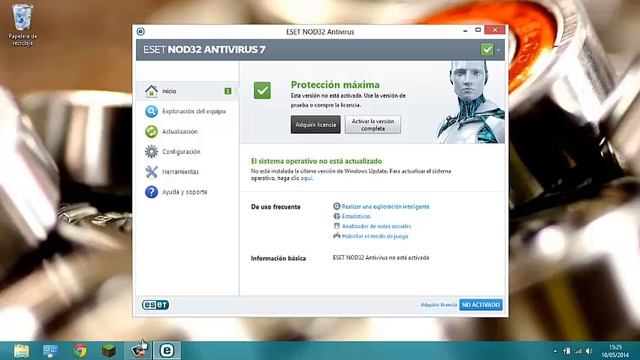
Task: Click the taskbar clock showing 15:25
Action: click(615, 351)
